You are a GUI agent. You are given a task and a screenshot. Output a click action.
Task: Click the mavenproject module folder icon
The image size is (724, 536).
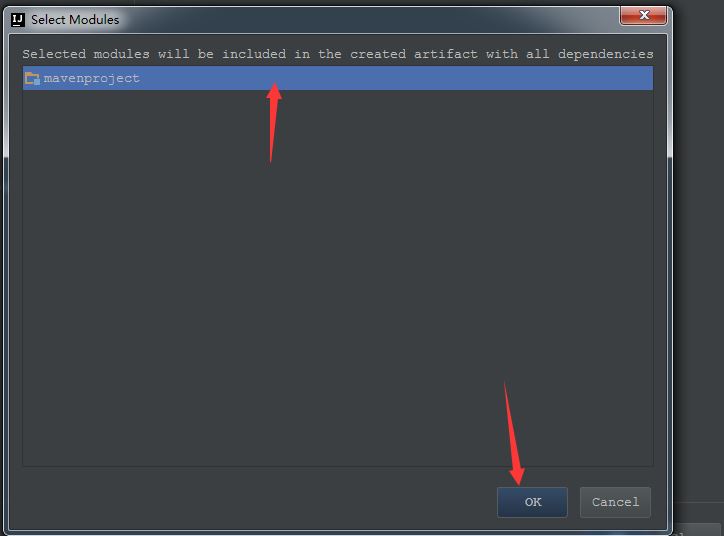[x=32, y=78]
